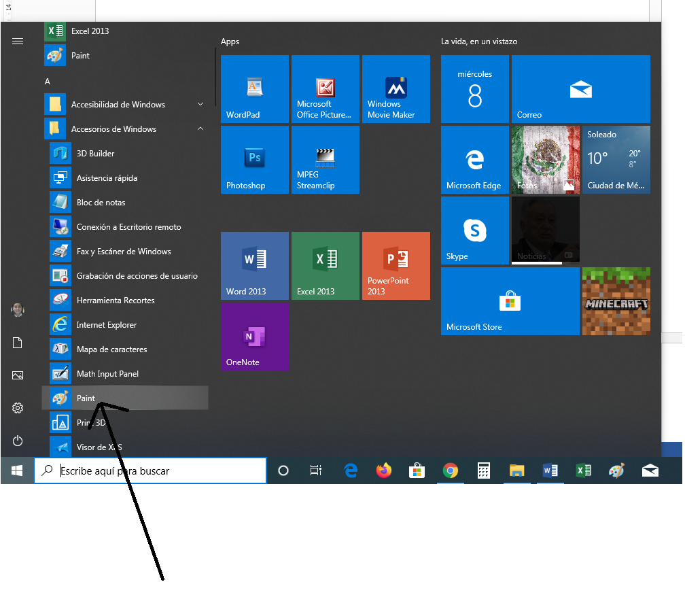Open Paint from the taskbar

[x=617, y=471]
